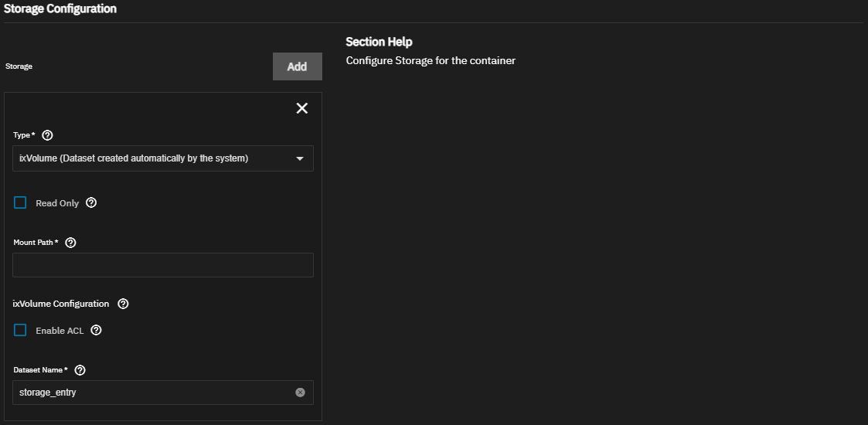Toggle the Enable ACL checkbox
This screenshot has height=425, width=868.
21,330
